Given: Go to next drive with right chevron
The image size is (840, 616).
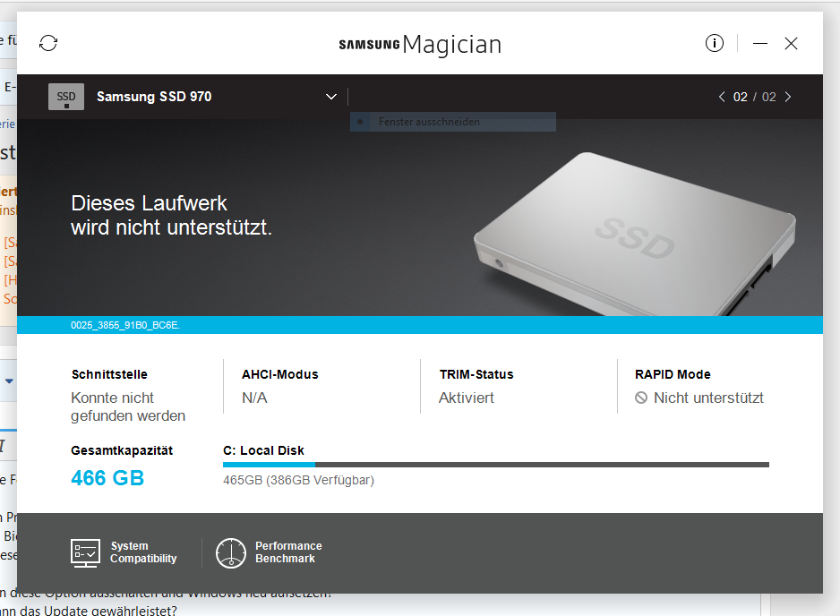Looking at the screenshot, I should click(x=788, y=97).
